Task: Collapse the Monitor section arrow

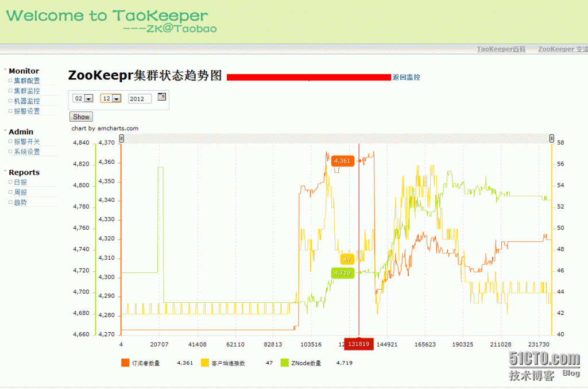Action: pos(5,70)
